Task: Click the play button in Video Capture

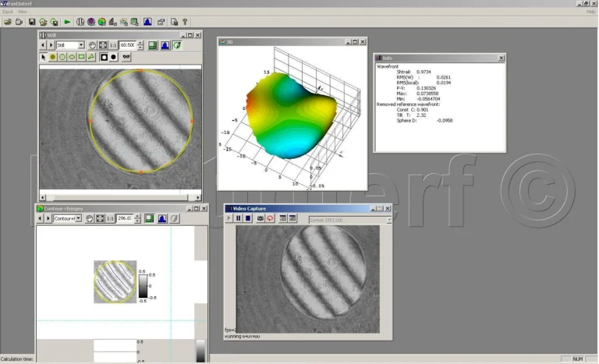Action: tap(229, 218)
